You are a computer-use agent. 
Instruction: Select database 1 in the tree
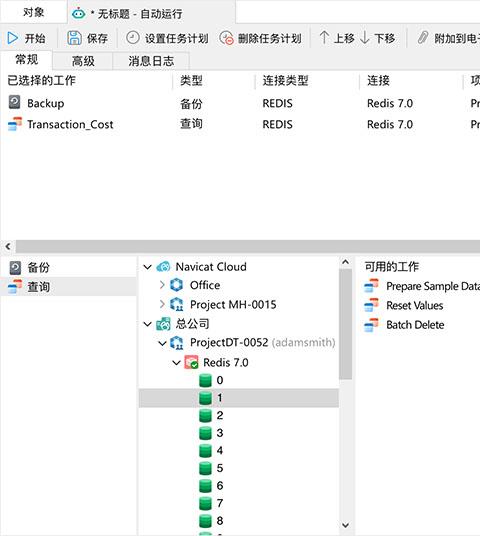[x=239, y=398]
